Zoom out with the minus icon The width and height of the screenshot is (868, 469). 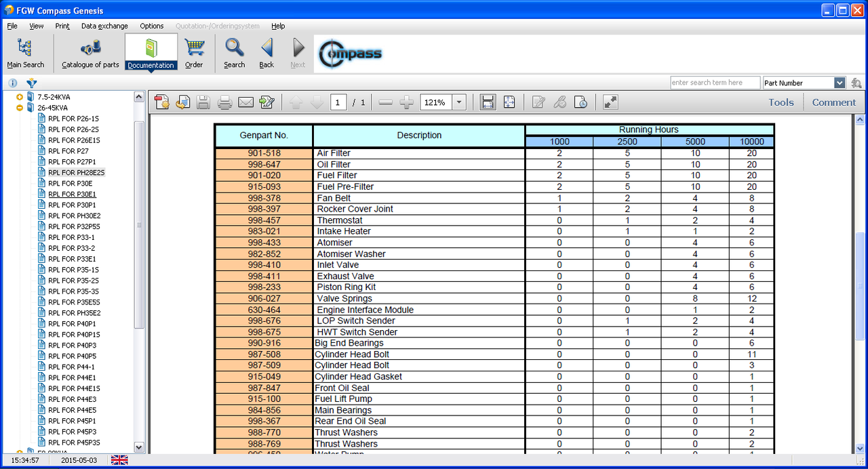pyautogui.click(x=386, y=102)
